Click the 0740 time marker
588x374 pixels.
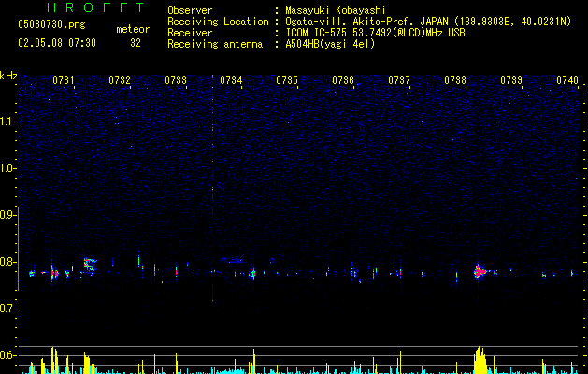click(567, 80)
